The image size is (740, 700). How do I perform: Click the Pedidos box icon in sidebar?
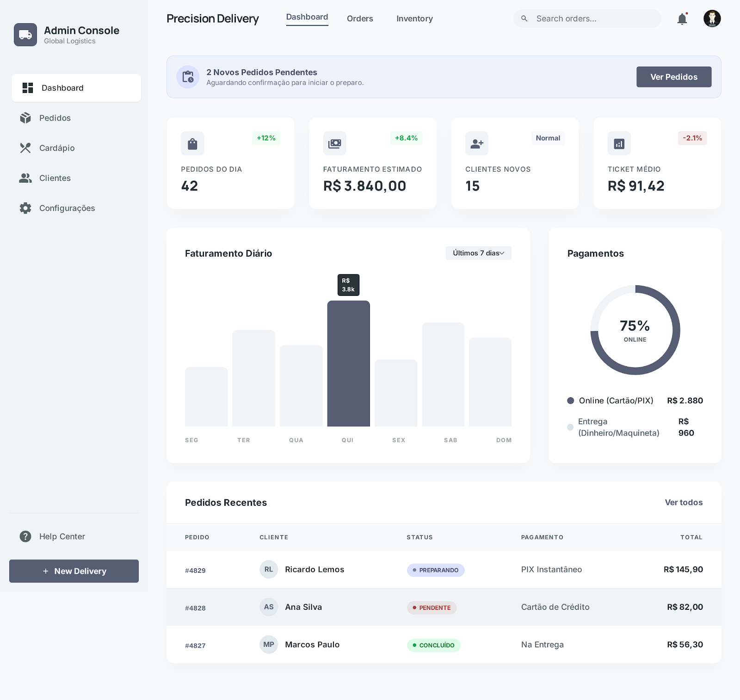point(25,118)
